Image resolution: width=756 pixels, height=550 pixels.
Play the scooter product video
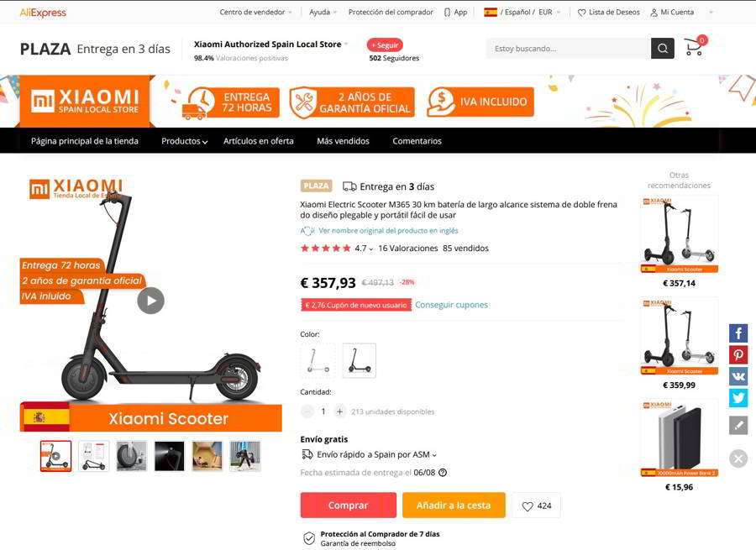(x=151, y=301)
